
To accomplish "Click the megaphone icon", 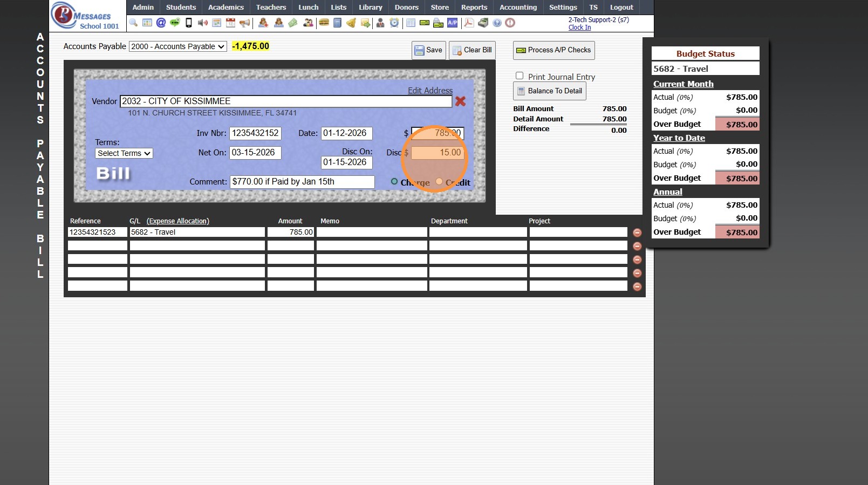I will (245, 23).
